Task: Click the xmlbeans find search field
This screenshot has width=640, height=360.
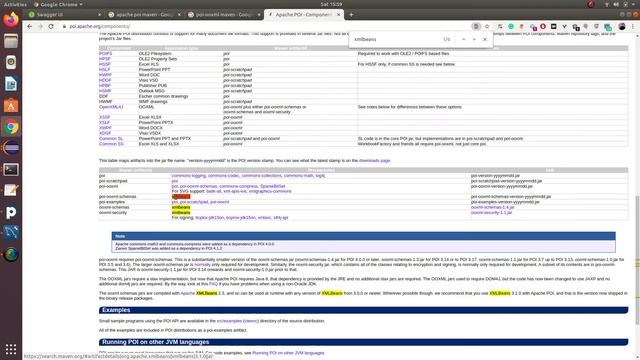Action: pyautogui.click(x=396, y=39)
